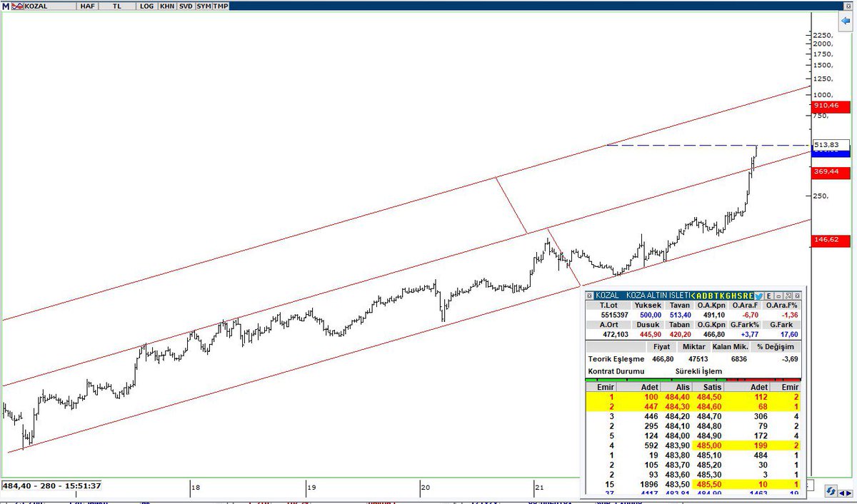Click the left X icon in KOZAL depth window
857x504 pixels.
589,296
